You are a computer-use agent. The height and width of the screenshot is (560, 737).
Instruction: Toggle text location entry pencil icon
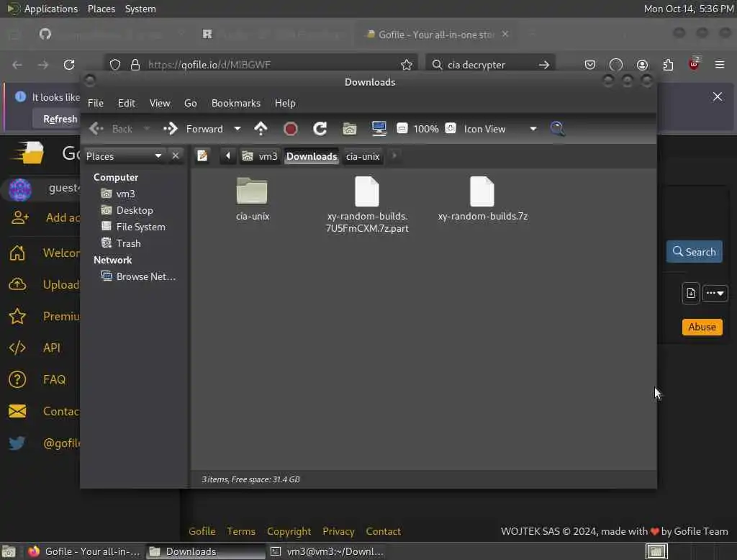pyautogui.click(x=202, y=155)
